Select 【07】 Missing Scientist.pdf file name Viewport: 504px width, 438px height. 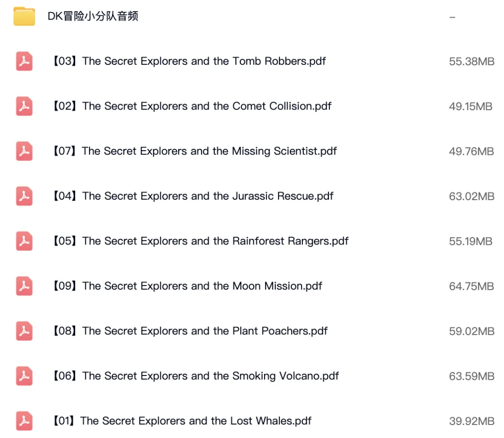coord(194,151)
